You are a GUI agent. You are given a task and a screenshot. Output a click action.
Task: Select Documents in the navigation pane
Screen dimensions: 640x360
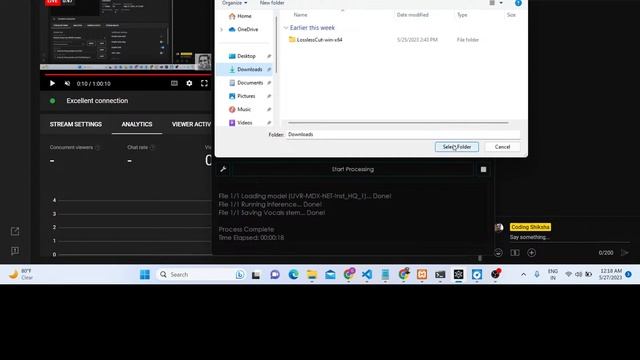click(x=250, y=83)
